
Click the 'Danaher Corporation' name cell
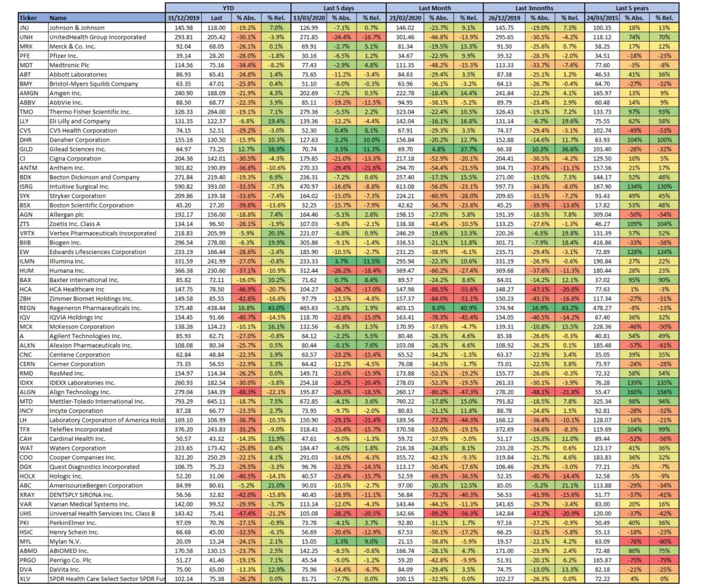pyautogui.click(x=106, y=140)
